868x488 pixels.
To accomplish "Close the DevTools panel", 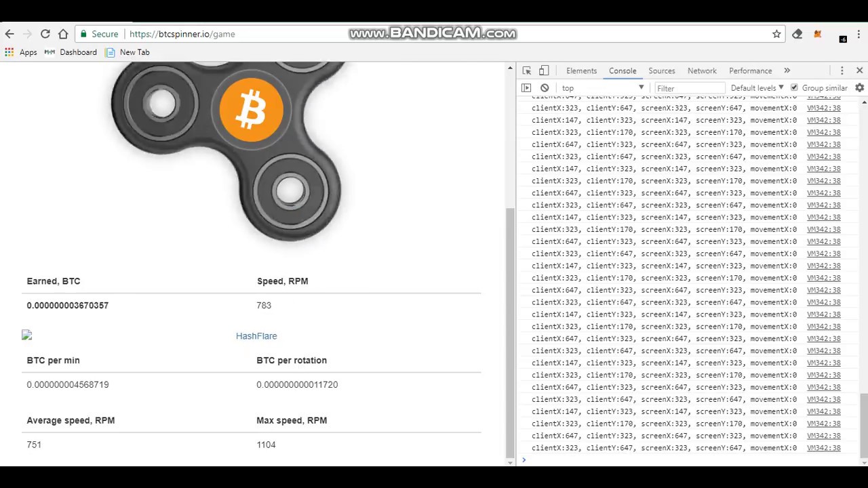I will coord(859,70).
